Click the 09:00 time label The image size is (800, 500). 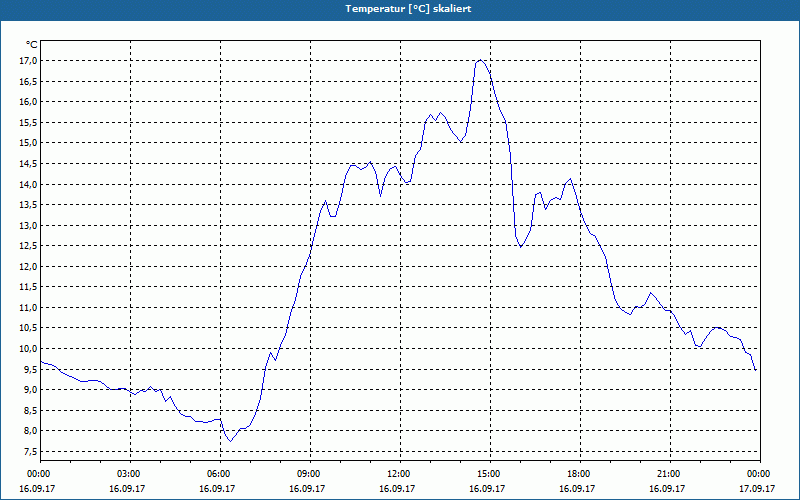pos(309,474)
